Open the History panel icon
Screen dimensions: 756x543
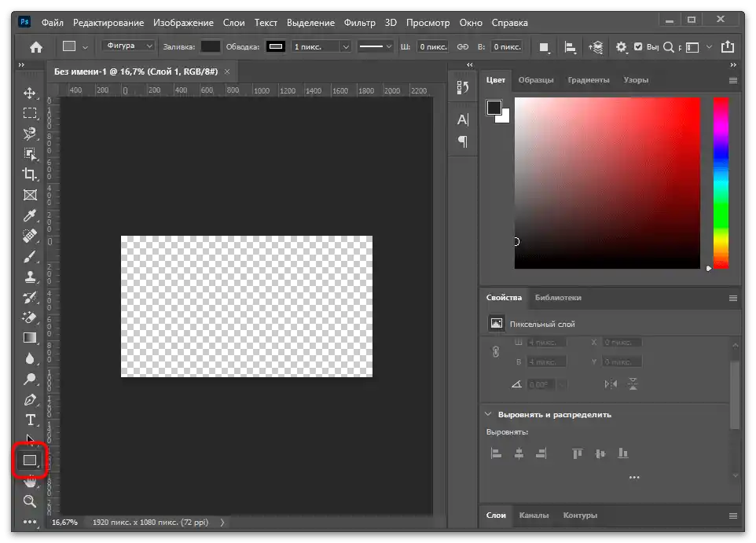463,87
